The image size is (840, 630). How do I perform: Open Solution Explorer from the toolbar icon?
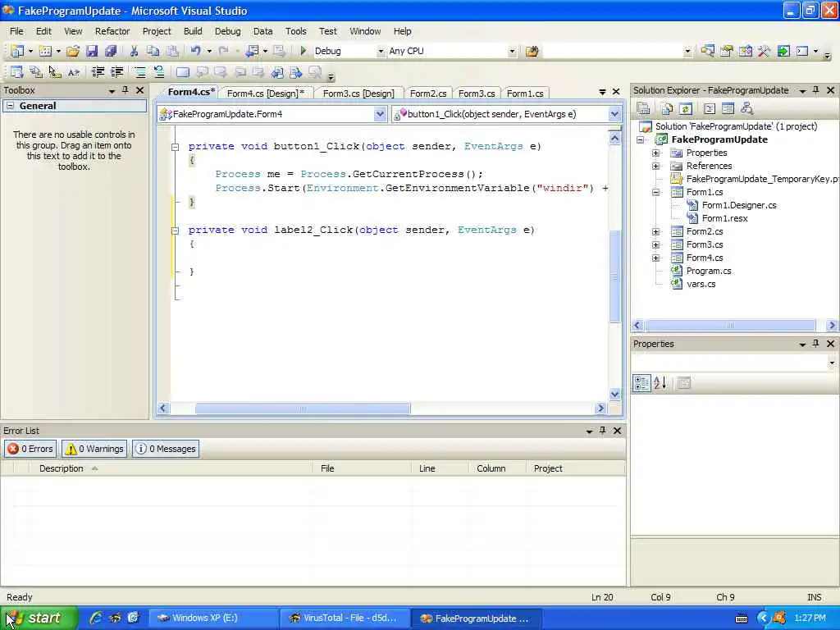coord(707,52)
